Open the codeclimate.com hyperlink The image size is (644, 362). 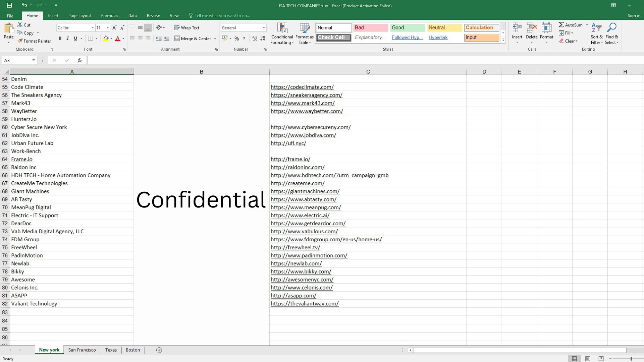tap(302, 87)
